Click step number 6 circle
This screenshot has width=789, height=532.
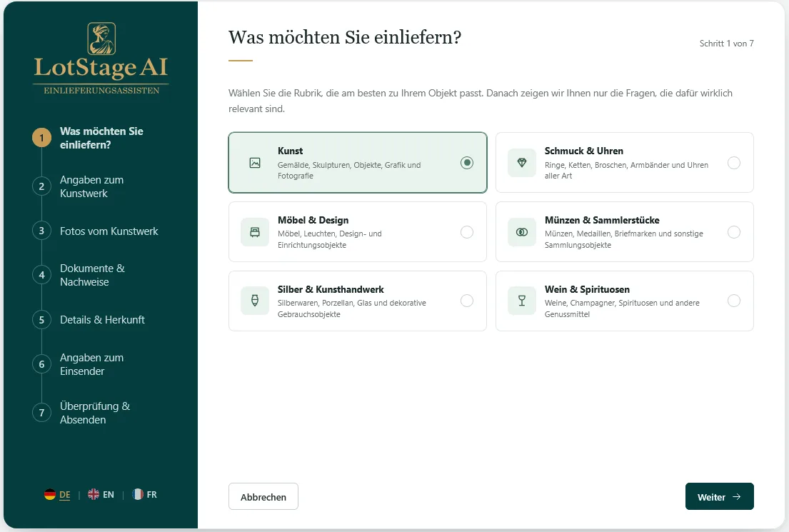(x=41, y=364)
